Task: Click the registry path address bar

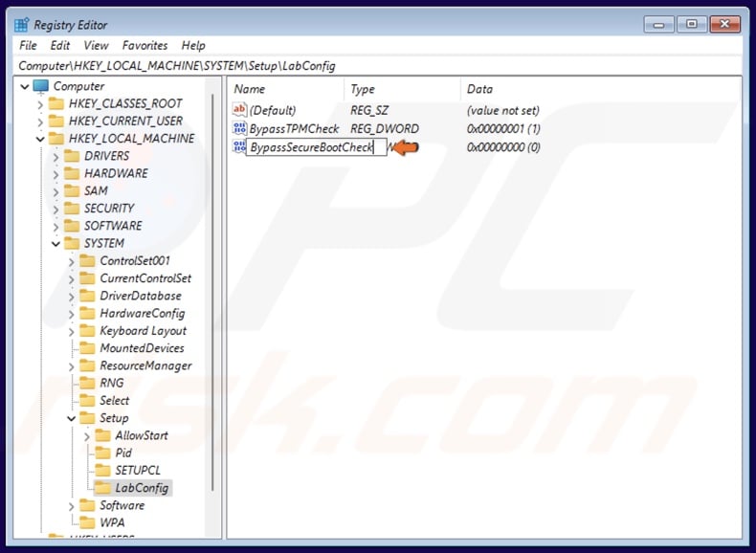Action: coord(377,66)
